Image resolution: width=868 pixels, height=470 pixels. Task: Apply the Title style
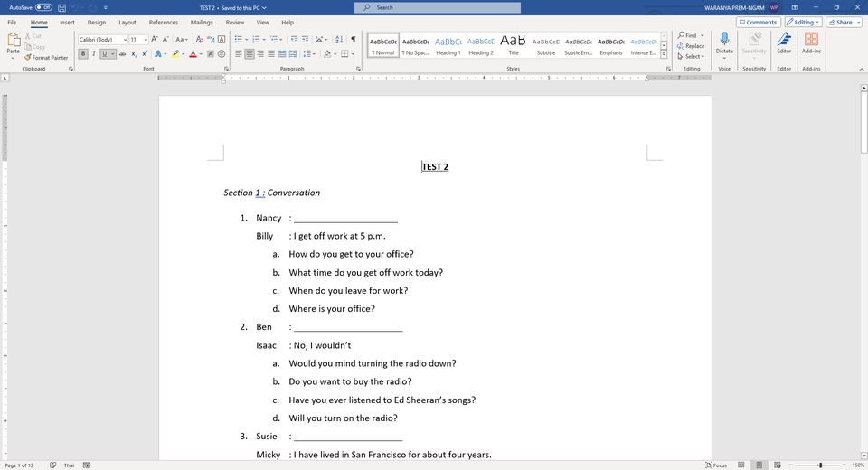pos(514,45)
